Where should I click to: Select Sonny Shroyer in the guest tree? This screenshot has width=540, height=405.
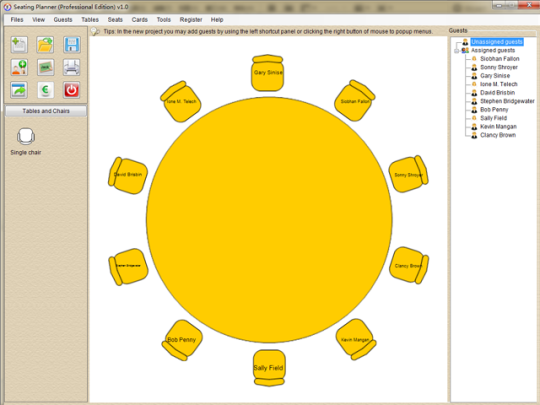tap(499, 67)
